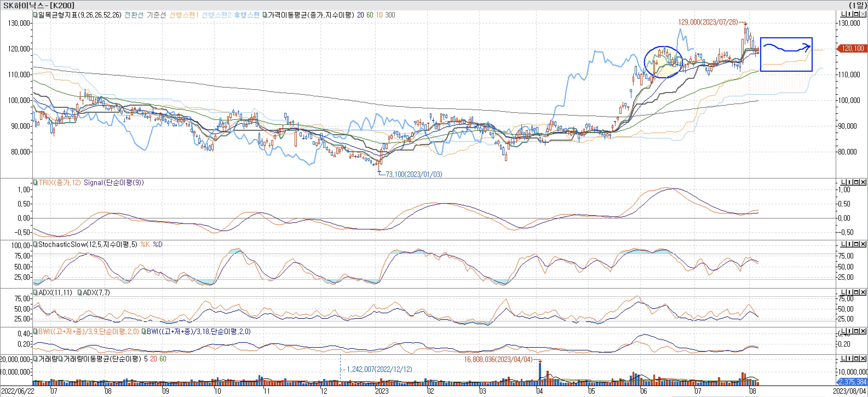Screen dimensions: 868x397
Task: Click the vertical bar icon in price pane
Action: (x=849, y=14)
